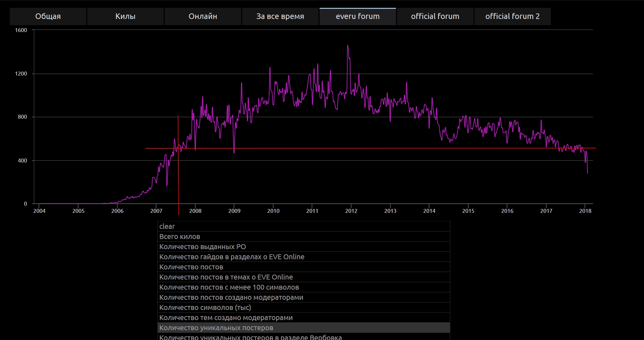Screen dimensions: 644x340
Task: Choose the clear option in list
Action: point(304,226)
